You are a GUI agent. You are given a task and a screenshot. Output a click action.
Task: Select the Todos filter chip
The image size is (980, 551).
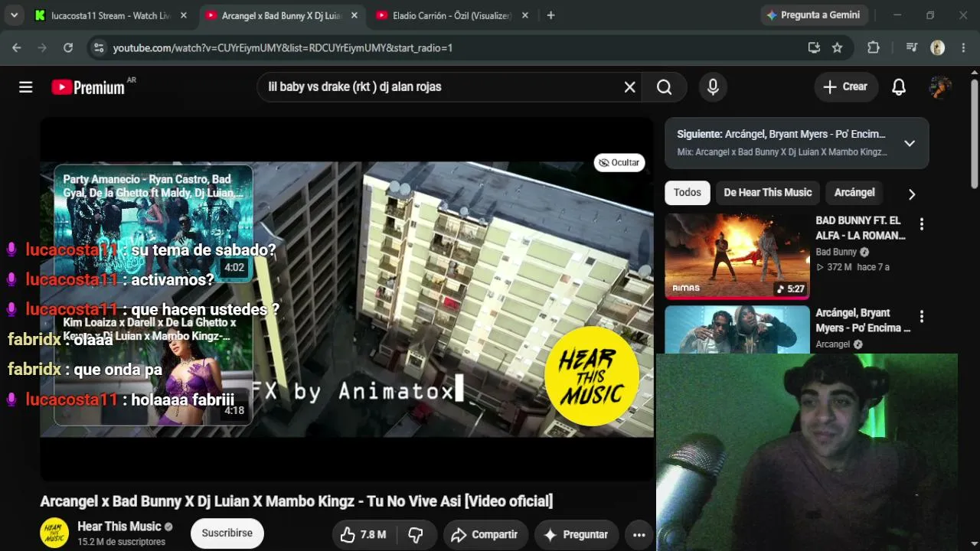(688, 193)
